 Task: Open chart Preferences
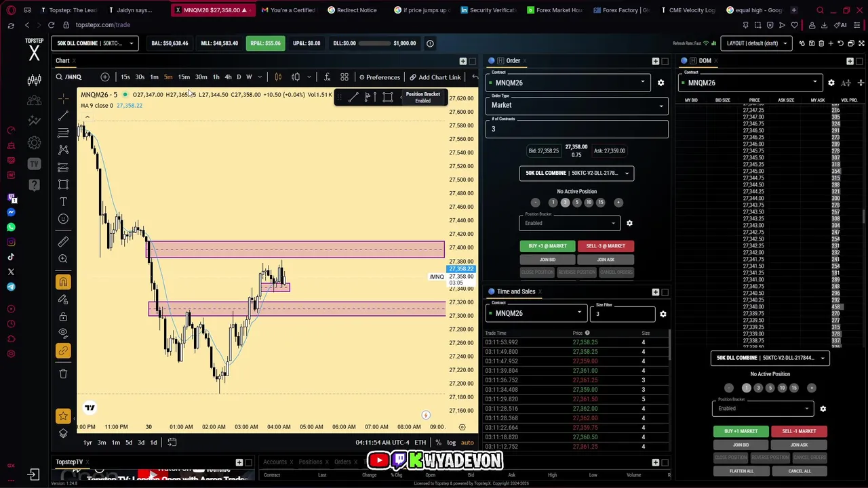tap(380, 77)
